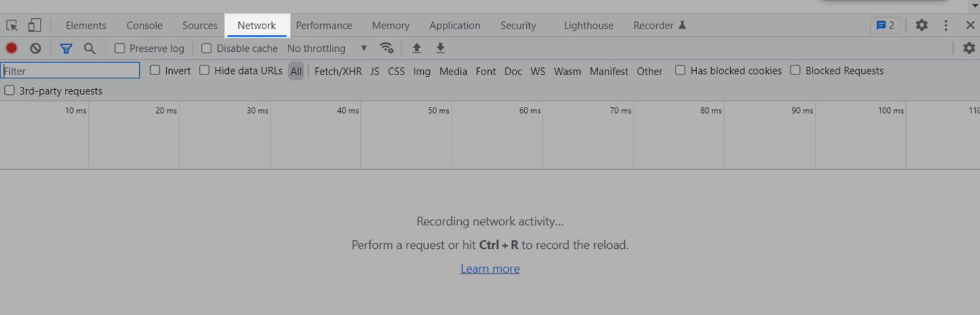Open the network search magnifier
980x315 pixels.
89,48
